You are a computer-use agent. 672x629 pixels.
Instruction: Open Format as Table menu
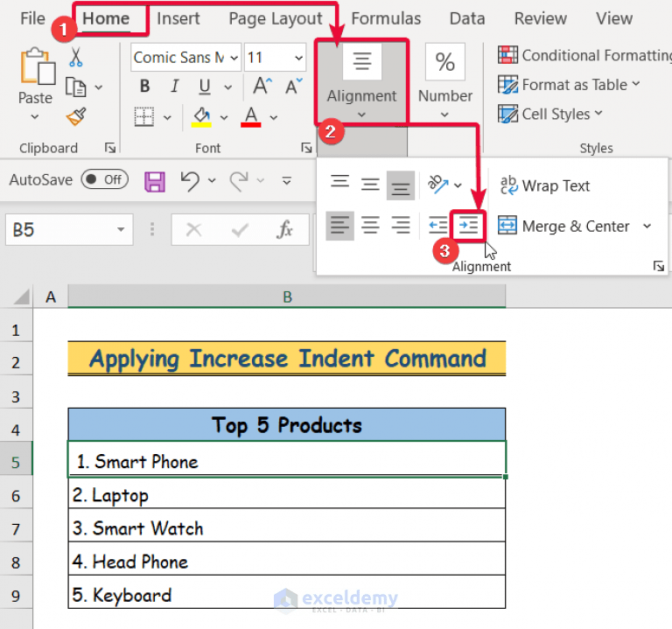pyautogui.click(x=569, y=84)
